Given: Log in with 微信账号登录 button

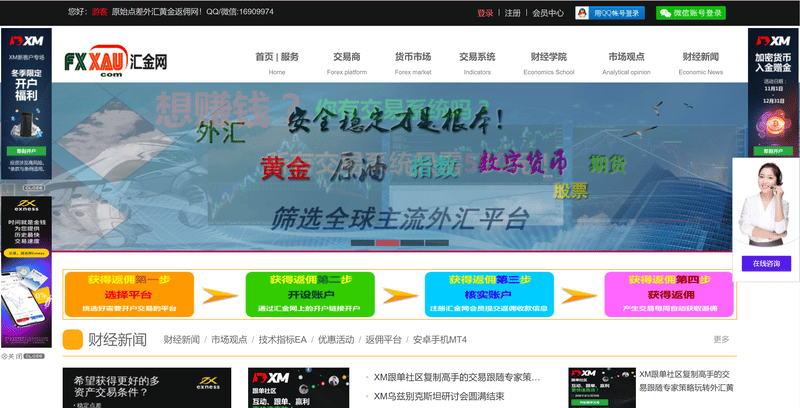Looking at the screenshot, I should click(x=691, y=13).
